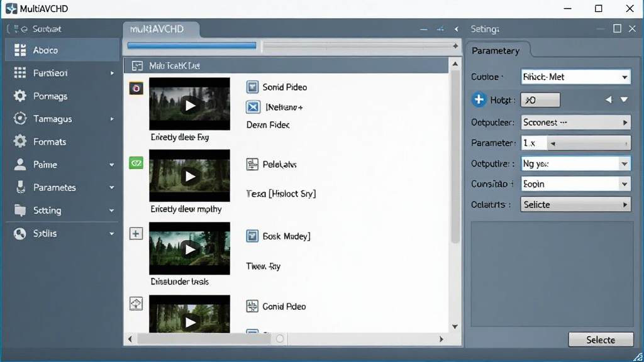Click the blue plus icon beside Hotgt
Screen dimensions: 644x362
tap(479, 99)
